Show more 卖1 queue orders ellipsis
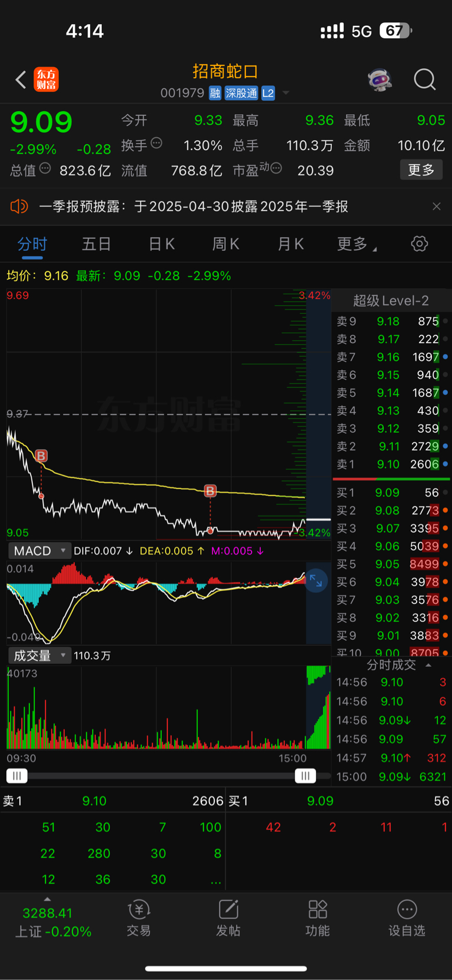This screenshot has width=452, height=980. pos(215,881)
